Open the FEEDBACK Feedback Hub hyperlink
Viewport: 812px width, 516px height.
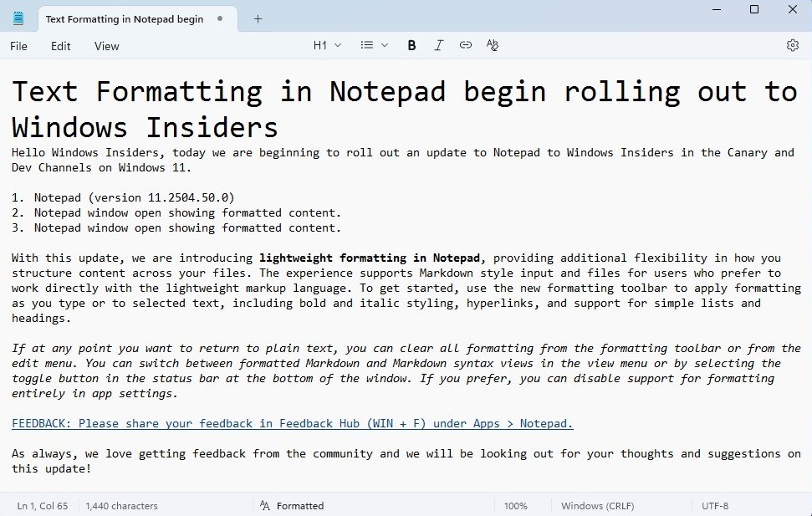(293, 424)
